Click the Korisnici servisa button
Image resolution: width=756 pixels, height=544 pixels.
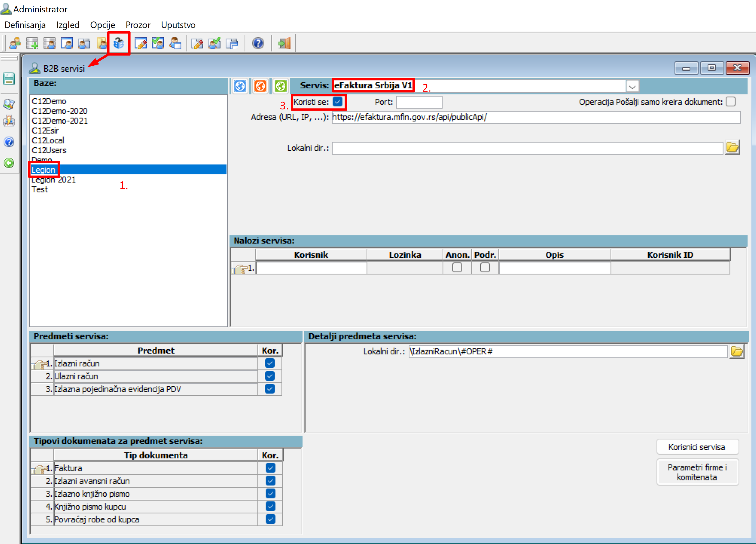(697, 447)
